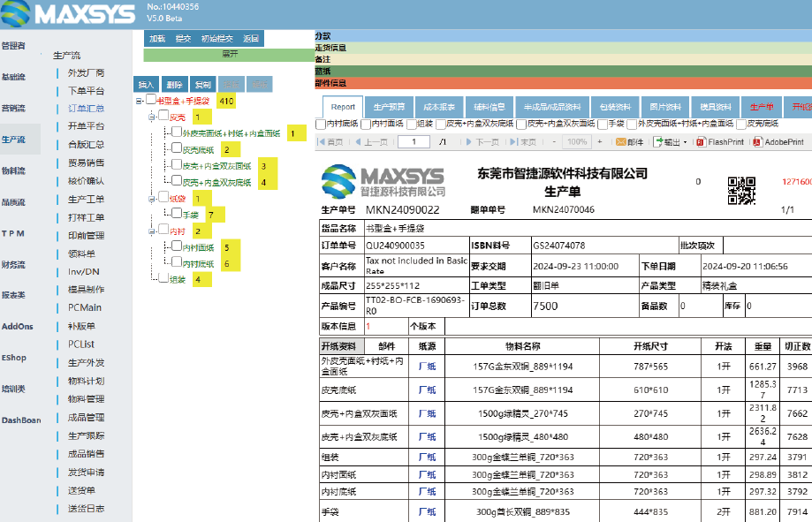Switch to the Report tab
This screenshot has height=522, width=812.
pyautogui.click(x=343, y=107)
